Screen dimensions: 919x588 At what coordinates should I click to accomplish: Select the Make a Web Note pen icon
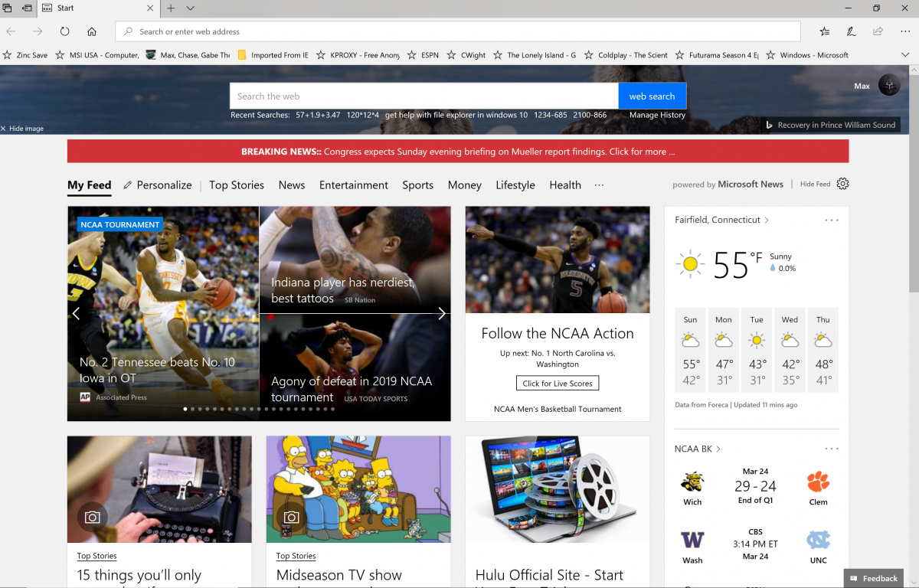click(x=852, y=31)
